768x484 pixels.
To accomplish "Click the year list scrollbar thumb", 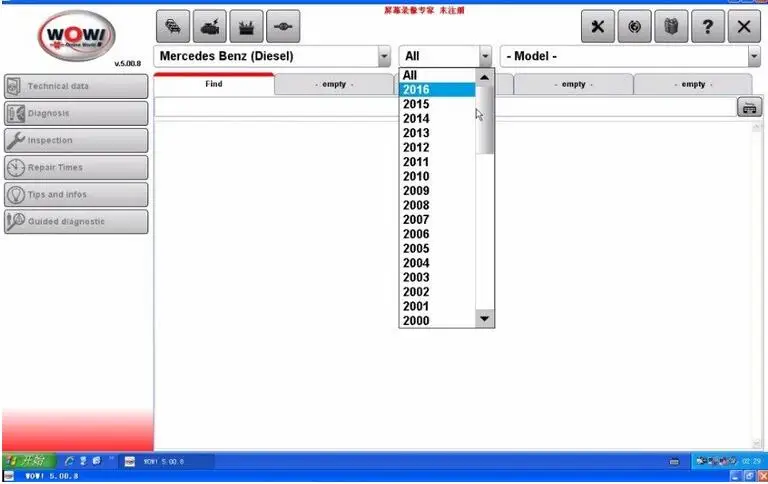I will tap(484, 120).
